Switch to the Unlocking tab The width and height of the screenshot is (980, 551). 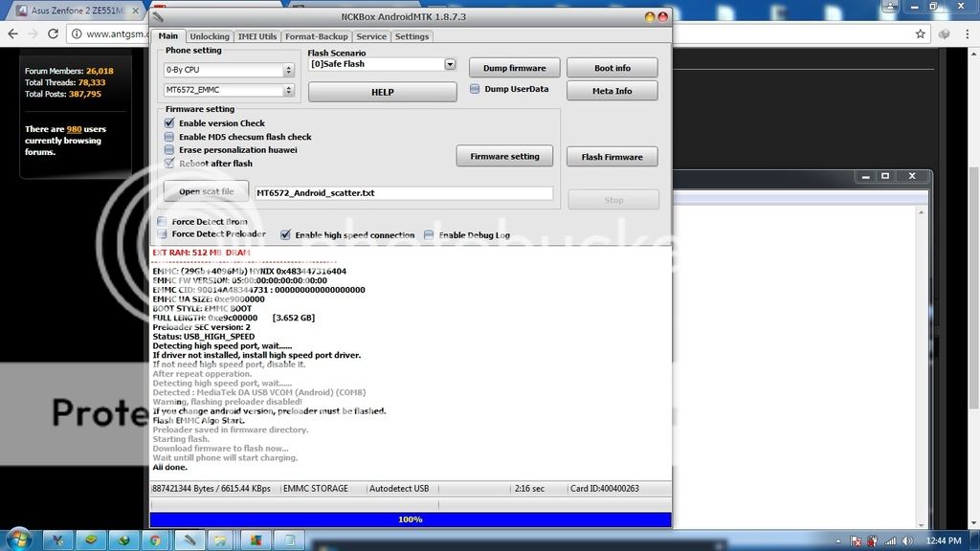pos(209,36)
